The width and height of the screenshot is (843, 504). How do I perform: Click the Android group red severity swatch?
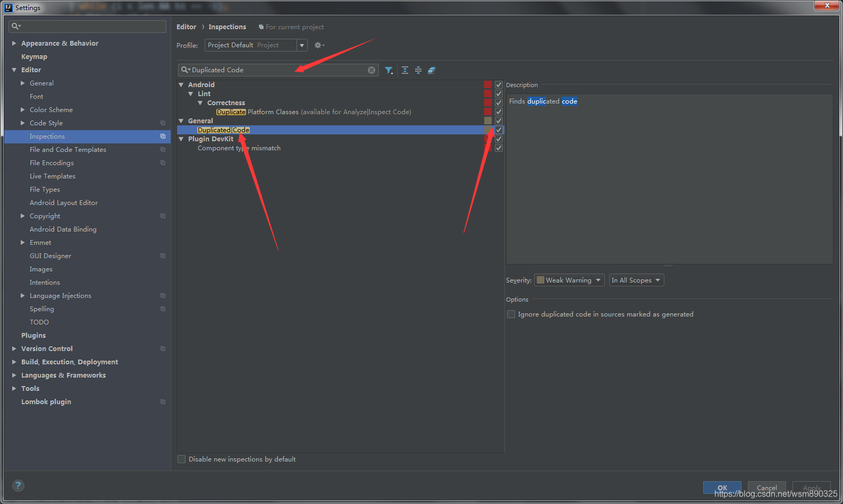point(488,84)
